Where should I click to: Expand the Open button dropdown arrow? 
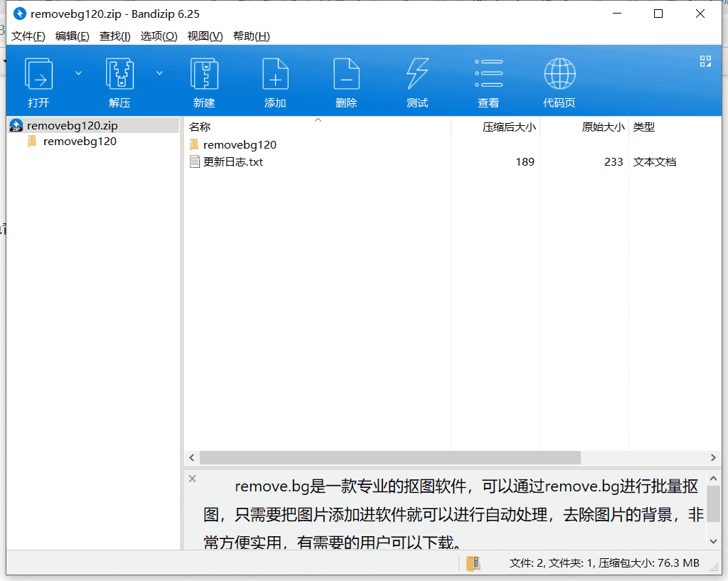coord(78,73)
